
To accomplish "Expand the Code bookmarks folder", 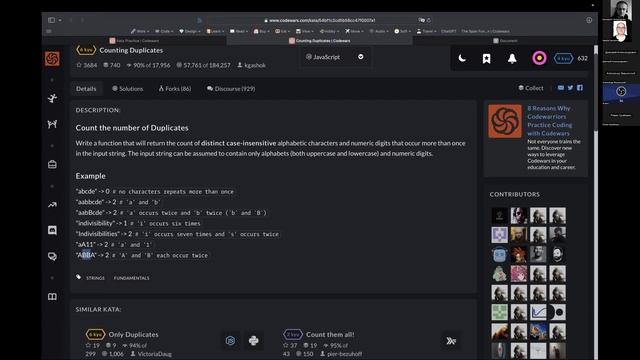I will pyautogui.click(x=164, y=31).
